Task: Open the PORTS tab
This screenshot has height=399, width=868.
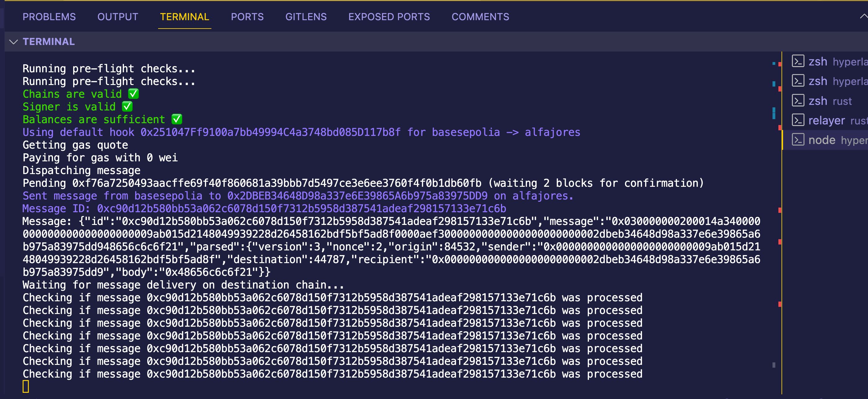Action: pyautogui.click(x=247, y=17)
